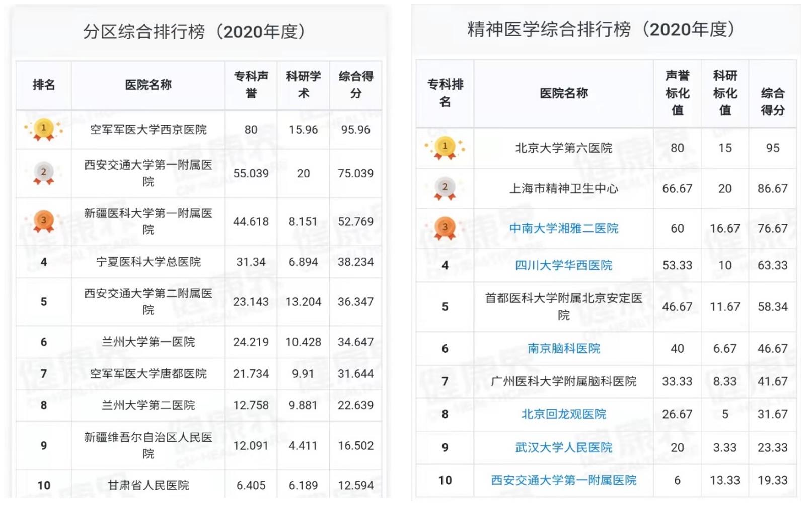Open the 北京回龙观医院 link
The width and height of the screenshot is (812, 505).
[x=564, y=414]
